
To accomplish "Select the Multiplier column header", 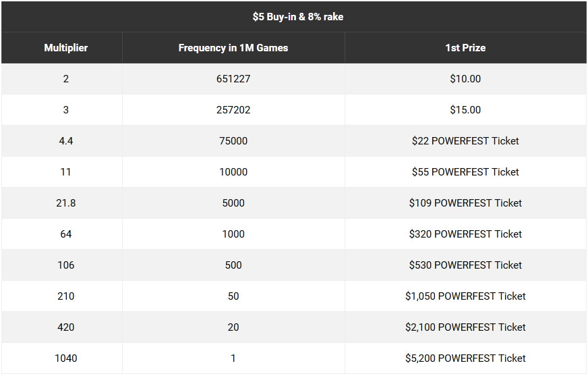I will [x=65, y=48].
